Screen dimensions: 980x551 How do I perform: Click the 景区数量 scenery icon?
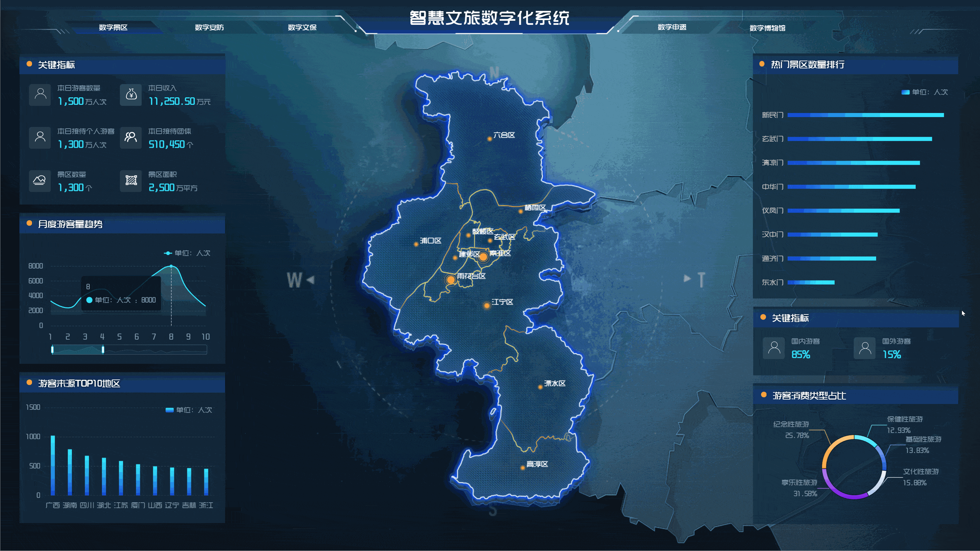point(39,181)
